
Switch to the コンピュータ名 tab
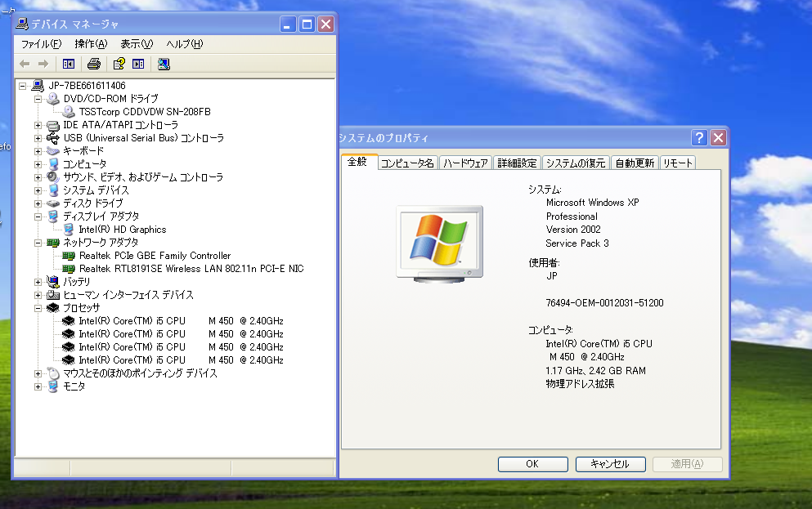(407, 163)
